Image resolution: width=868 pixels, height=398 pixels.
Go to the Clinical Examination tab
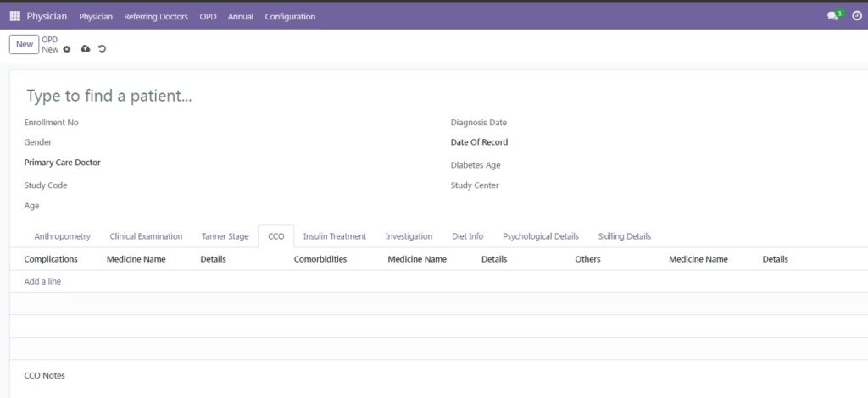click(146, 236)
